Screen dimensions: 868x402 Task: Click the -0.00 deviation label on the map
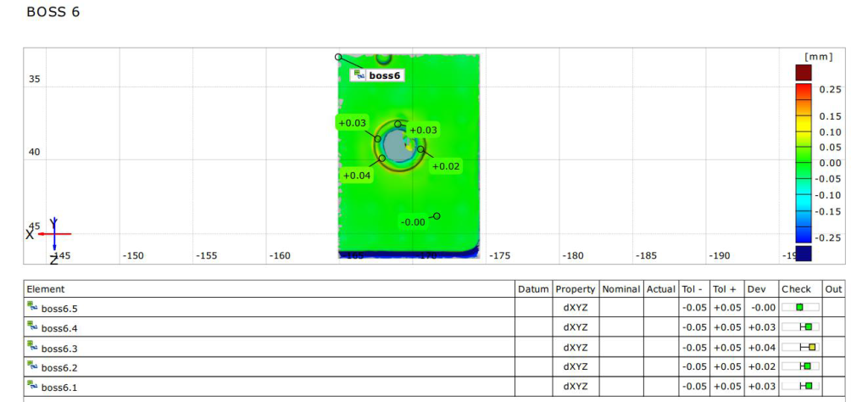[x=413, y=222]
